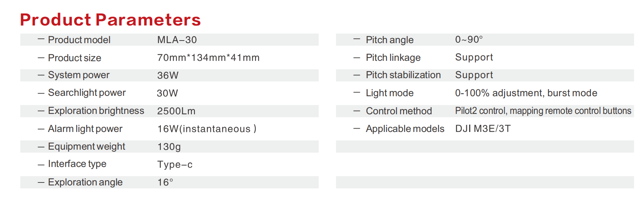Select the Searchlight power label
The image size is (644, 202).
pyautogui.click(x=87, y=93)
